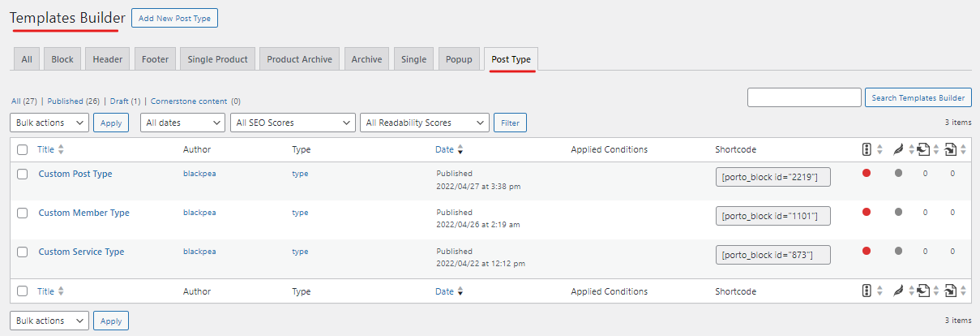
Task: Click the bottom Apply button
Action: (x=111, y=321)
